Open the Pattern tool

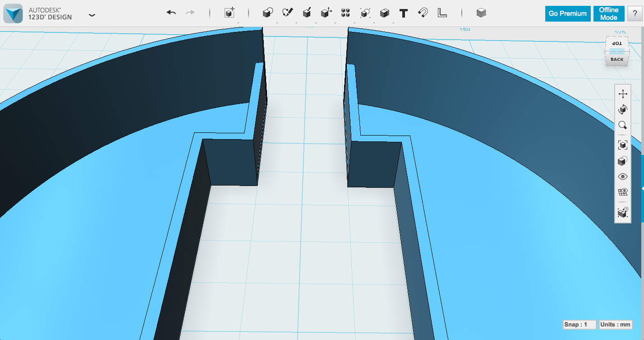345,13
